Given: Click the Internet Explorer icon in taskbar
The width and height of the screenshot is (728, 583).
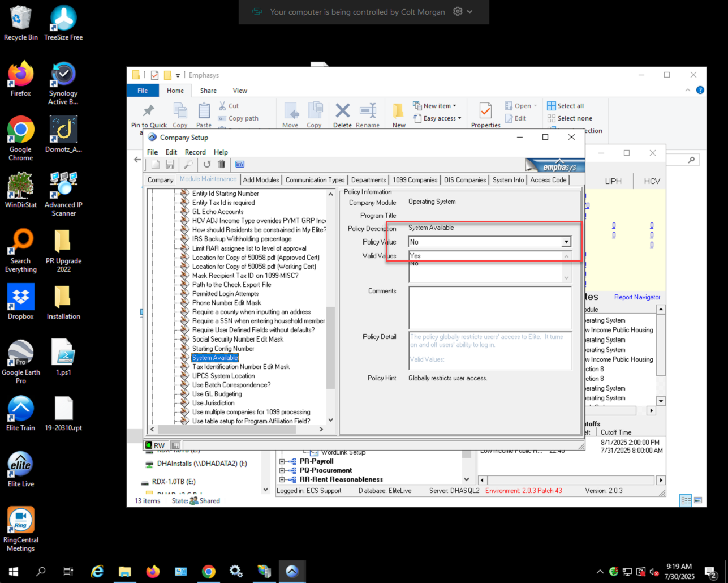Looking at the screenshot, I should coord(97,572).
